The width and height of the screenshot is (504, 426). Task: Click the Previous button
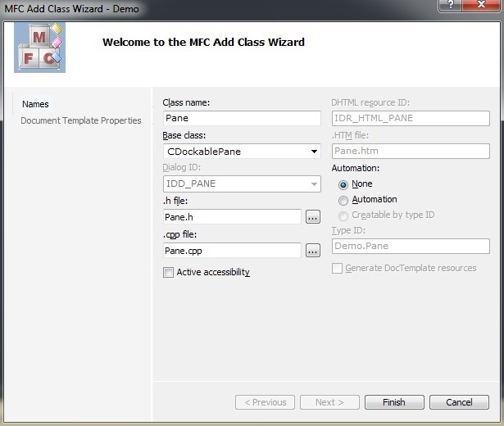coord(265,402)
